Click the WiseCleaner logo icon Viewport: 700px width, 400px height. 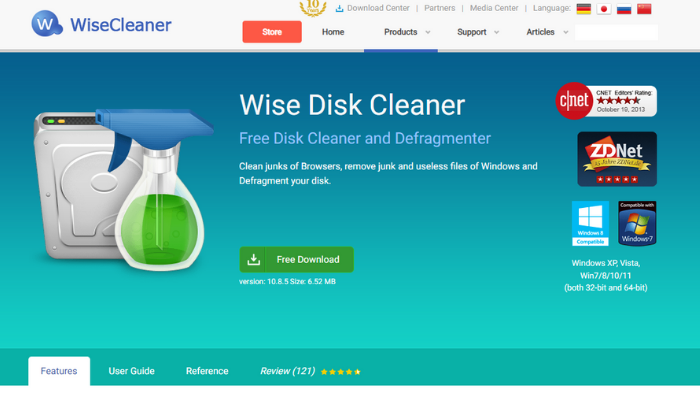[46, 24]
